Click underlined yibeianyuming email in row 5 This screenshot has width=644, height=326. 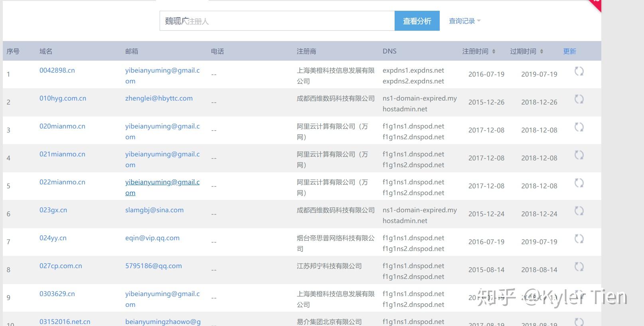(x=162, y=187)
